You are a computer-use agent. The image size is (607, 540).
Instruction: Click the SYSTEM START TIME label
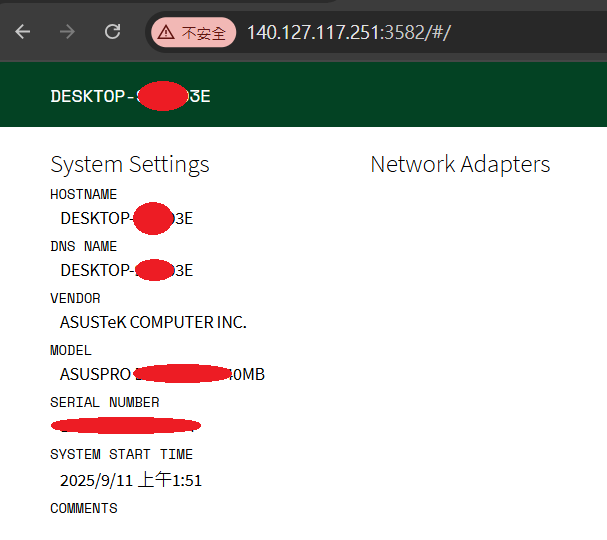[121, 454]
